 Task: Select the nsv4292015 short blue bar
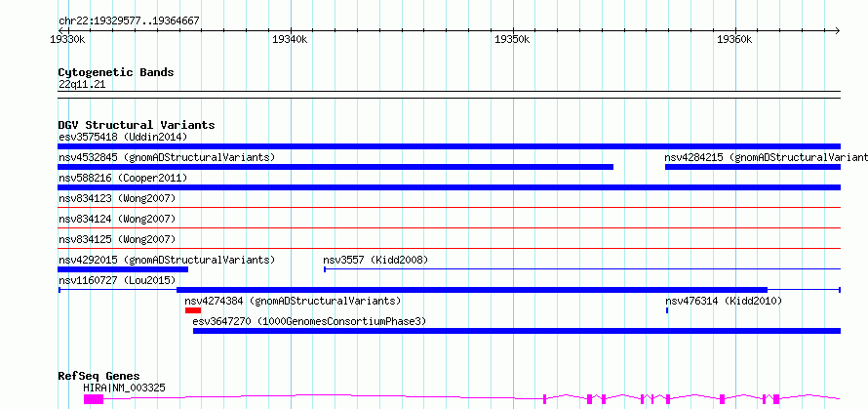[123, 269]
